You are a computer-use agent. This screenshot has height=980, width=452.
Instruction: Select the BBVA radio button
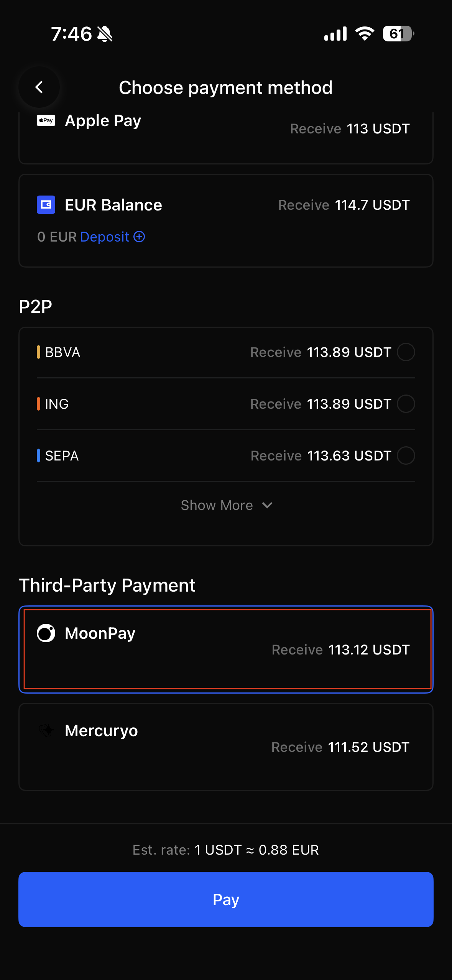coord(406,352)
